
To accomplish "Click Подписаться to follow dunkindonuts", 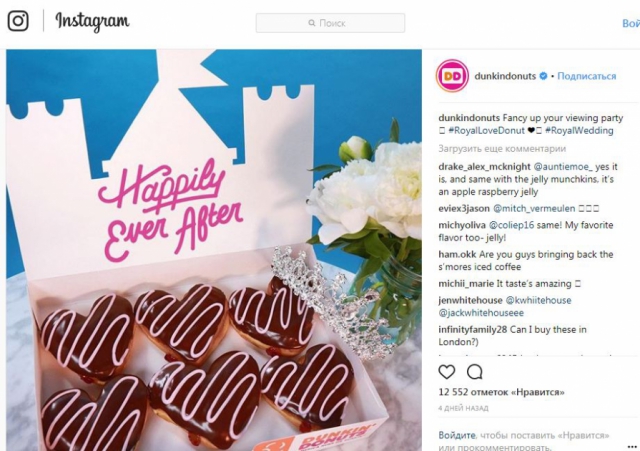I will [587, 76].
